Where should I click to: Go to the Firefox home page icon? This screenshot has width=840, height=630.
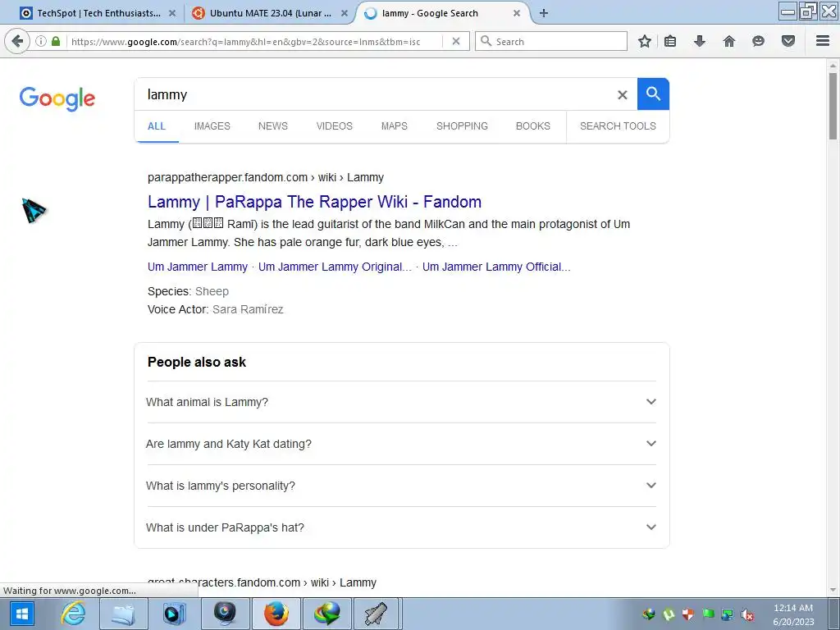point(729,41)
